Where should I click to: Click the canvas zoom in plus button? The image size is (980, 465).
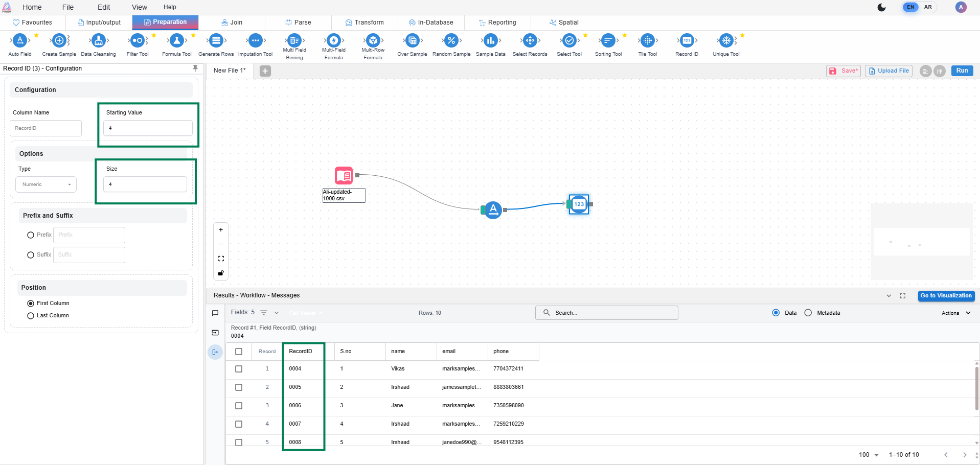[x=221, y=230]
